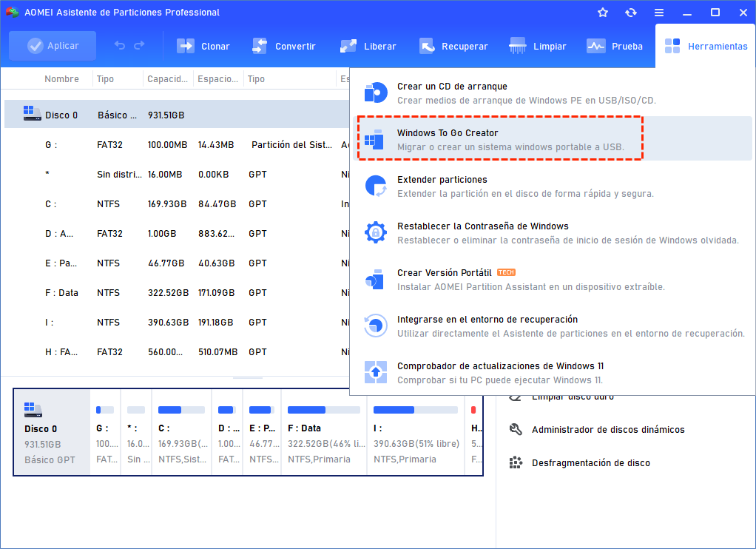Click the AOMEI app logo in title bar
756x549 pixels.
pos(12,13)
